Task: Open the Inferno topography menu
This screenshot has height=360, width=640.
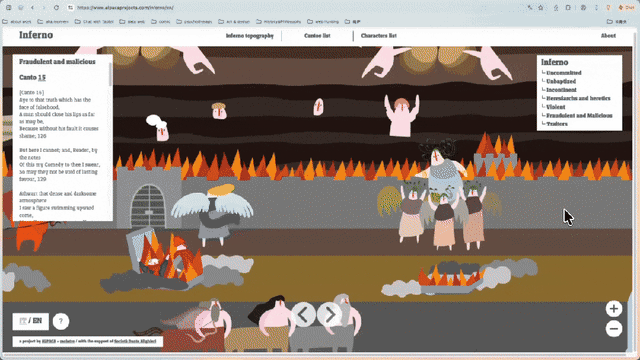Action: coord(249,36)
